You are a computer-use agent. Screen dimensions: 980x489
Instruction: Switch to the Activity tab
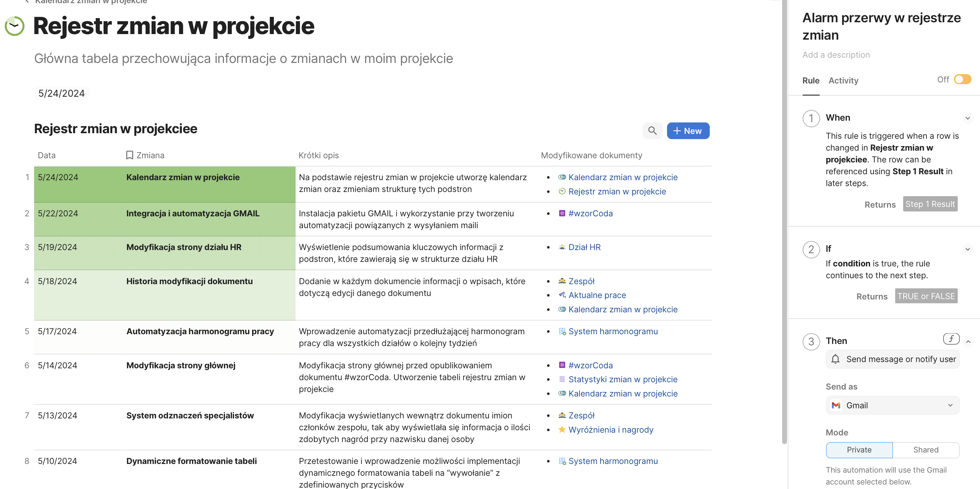[843, 81]
